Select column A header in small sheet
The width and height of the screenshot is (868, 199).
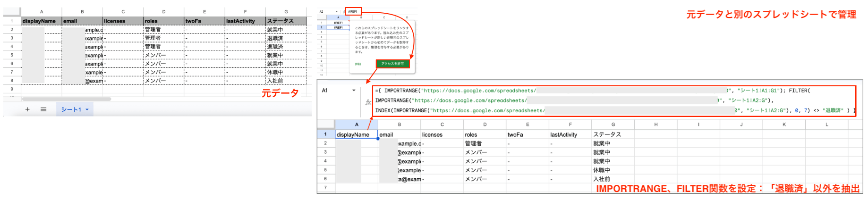[338, 17]
